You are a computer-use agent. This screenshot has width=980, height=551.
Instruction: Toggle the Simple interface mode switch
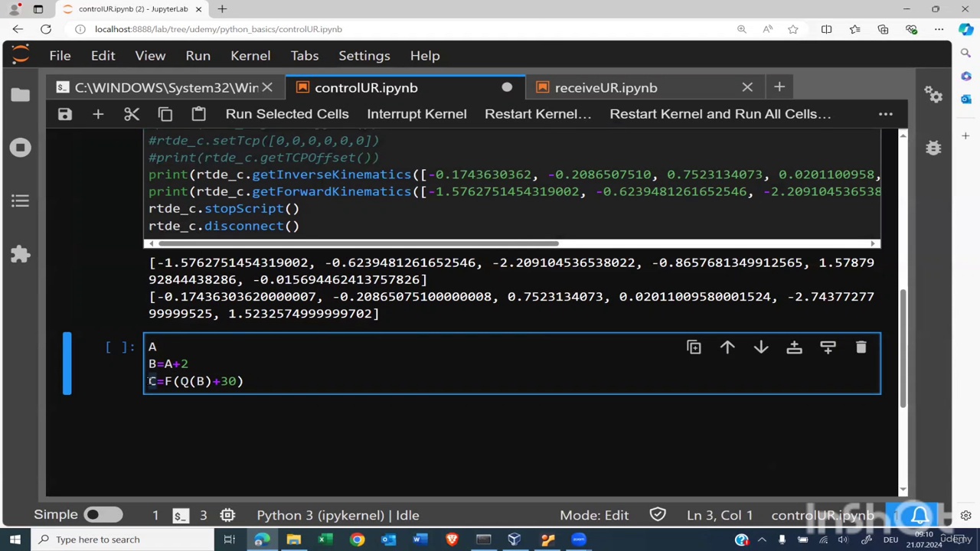(103, 515)
